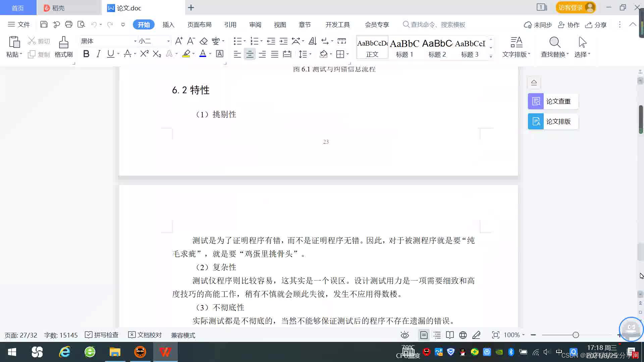
Task: Click the 论文查重 button
Action: click(x=553, y=101)
